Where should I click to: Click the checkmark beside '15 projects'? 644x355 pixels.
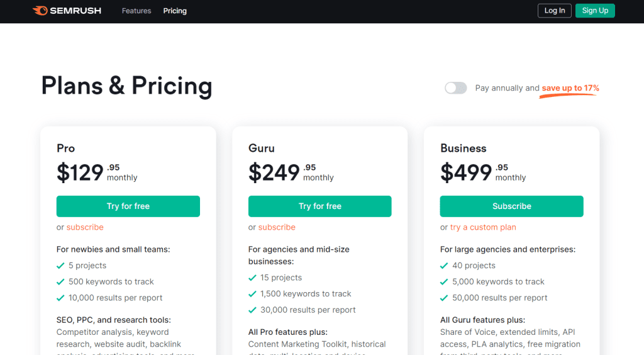[252, 278]
